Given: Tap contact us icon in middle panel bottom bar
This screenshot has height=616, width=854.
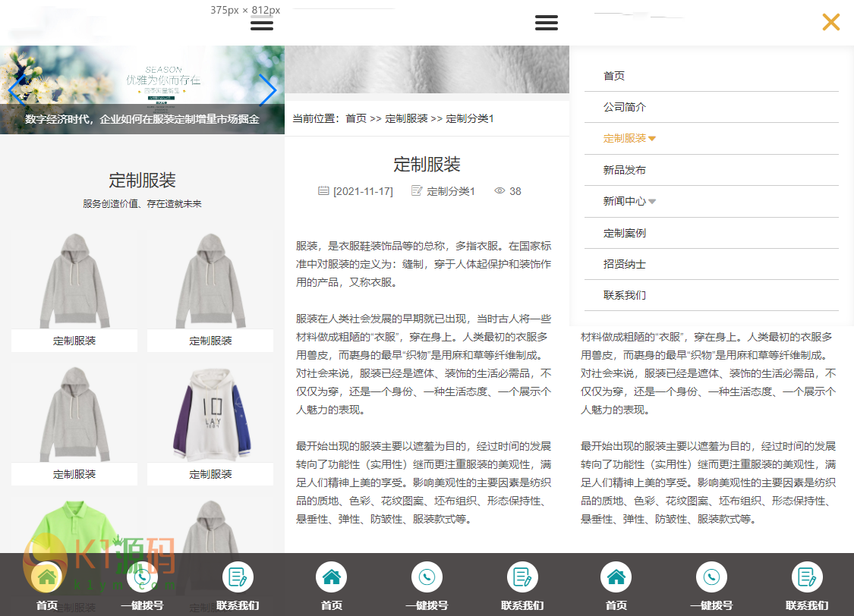Looking at the screenshot, I should click(523, 577).
